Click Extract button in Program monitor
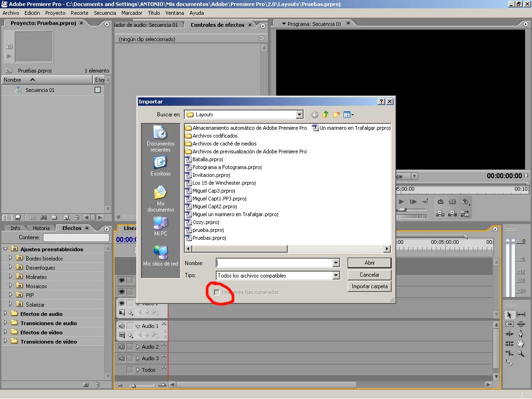Viewport: 532px width, 399px height. (452, 213)
